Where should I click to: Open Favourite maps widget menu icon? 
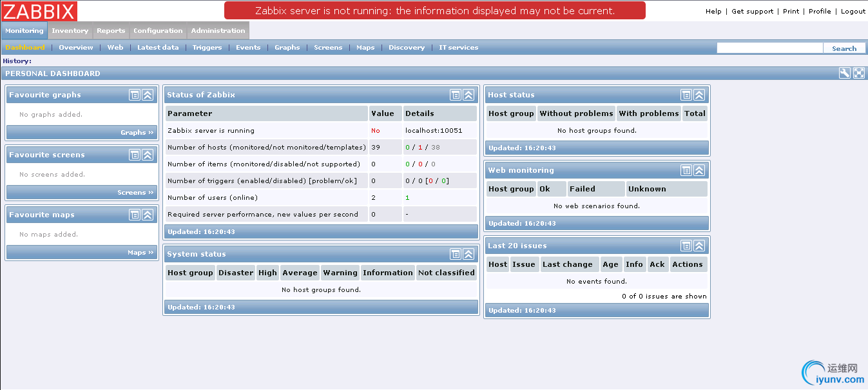tap(135, 215)
